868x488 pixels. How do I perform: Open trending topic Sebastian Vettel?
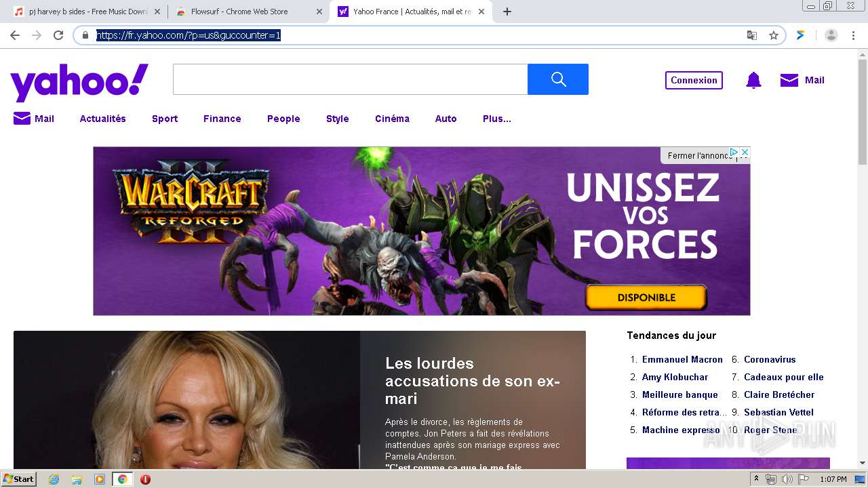click(x=778, y=412)
